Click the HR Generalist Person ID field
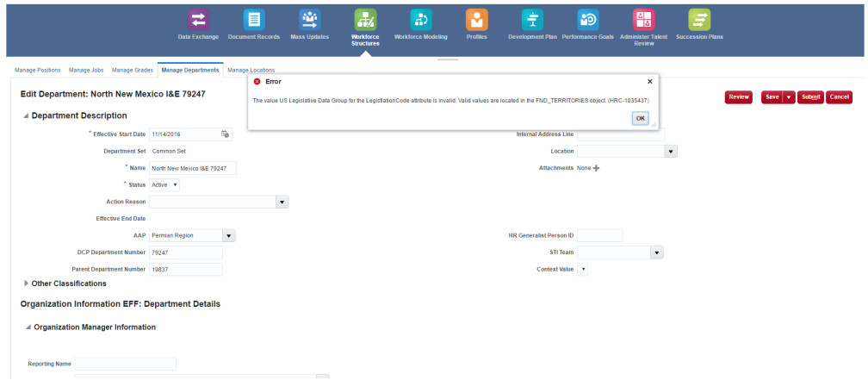Screen dimensions: 868x380 click(600, 235)
